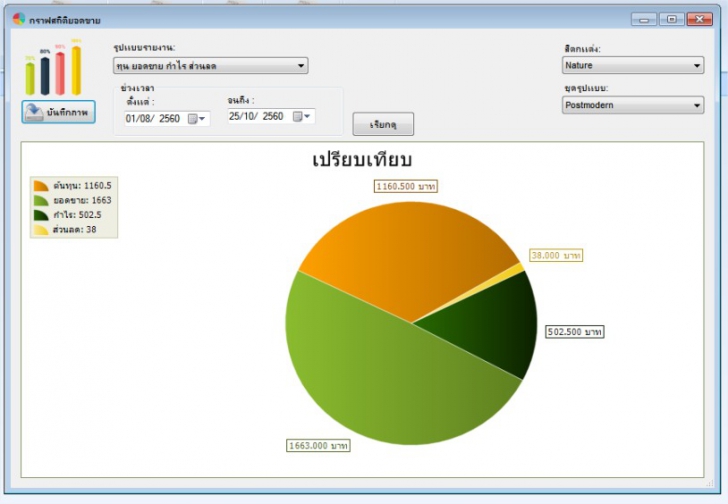Click the legend text กำไร: 502.5
This screenshot has height=504, width=728.
77,215
